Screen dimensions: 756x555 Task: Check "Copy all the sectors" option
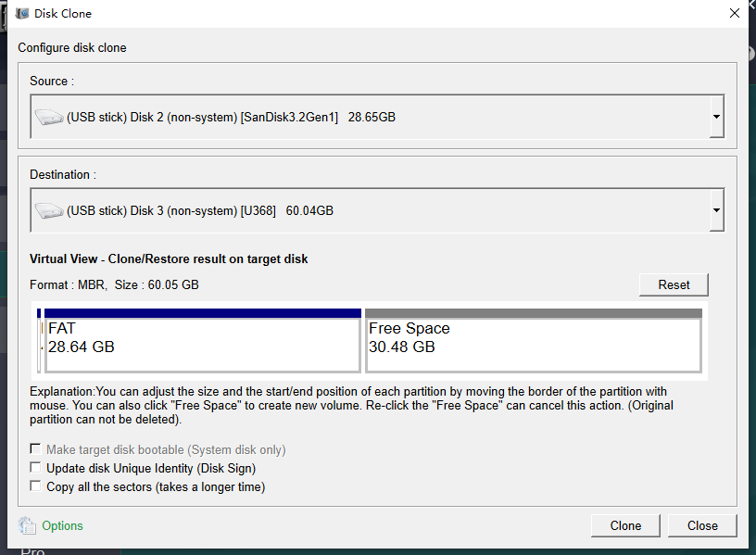35,486
